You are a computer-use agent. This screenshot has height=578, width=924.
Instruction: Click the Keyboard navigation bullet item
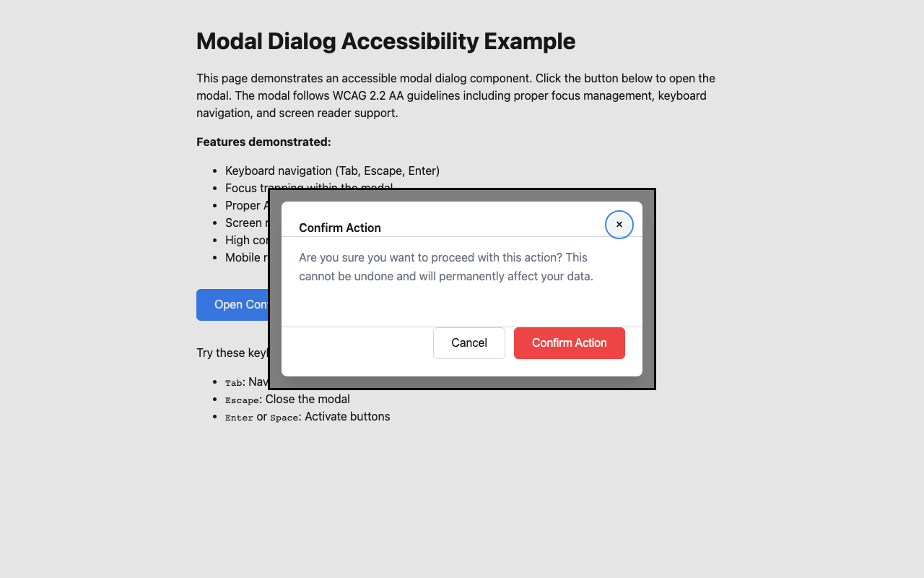point(333,171)
